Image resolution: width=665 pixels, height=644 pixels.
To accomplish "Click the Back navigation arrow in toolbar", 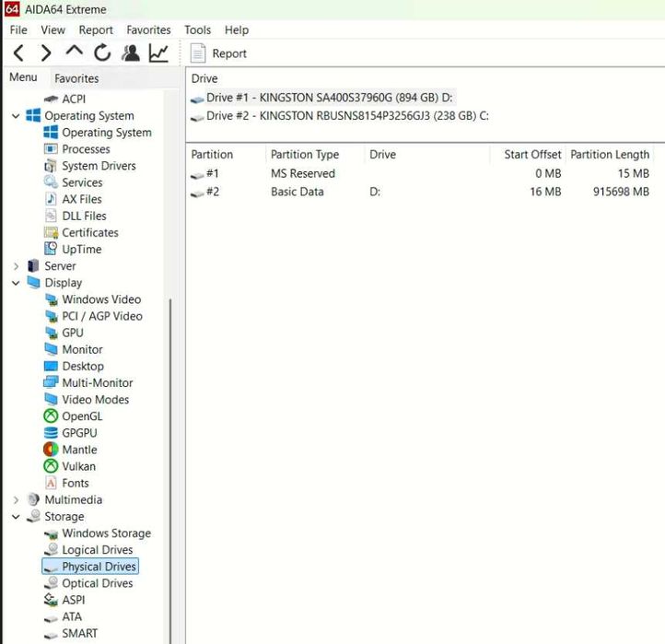I will (18, 53).
